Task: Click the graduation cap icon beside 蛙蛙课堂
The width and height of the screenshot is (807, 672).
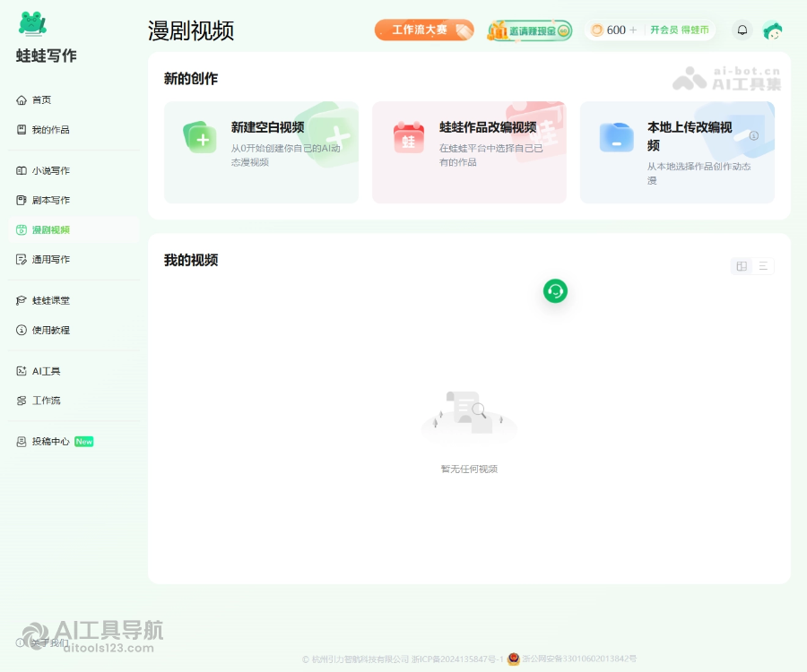Action: click(22, 300)
